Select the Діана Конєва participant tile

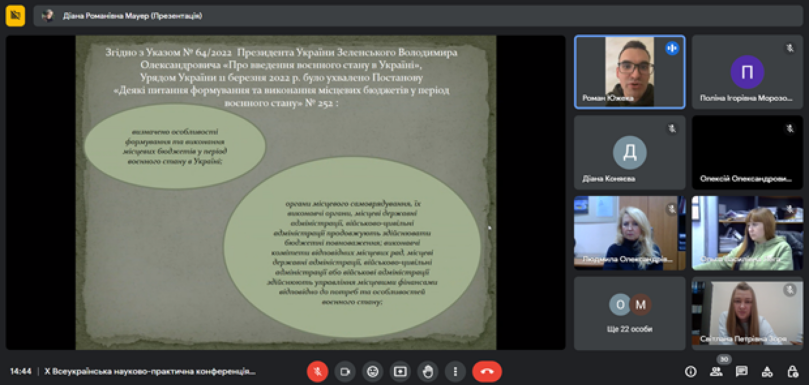click(629, 152)
